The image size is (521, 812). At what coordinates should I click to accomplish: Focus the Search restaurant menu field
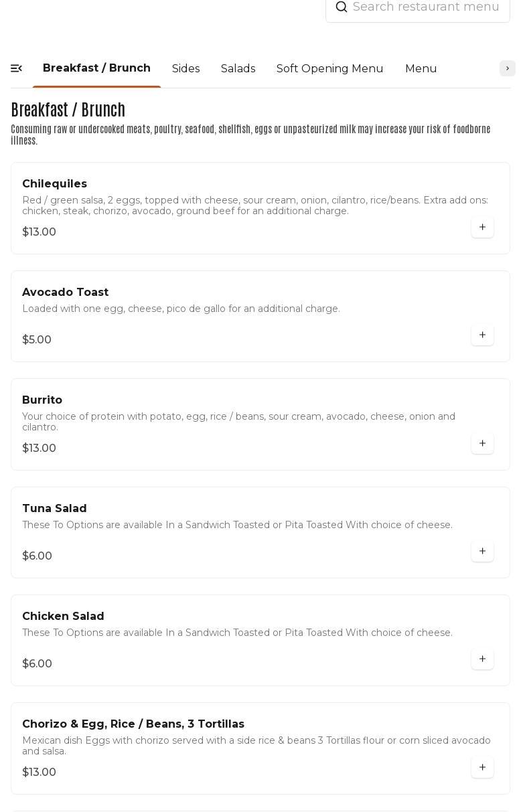[x=426, y=7]
